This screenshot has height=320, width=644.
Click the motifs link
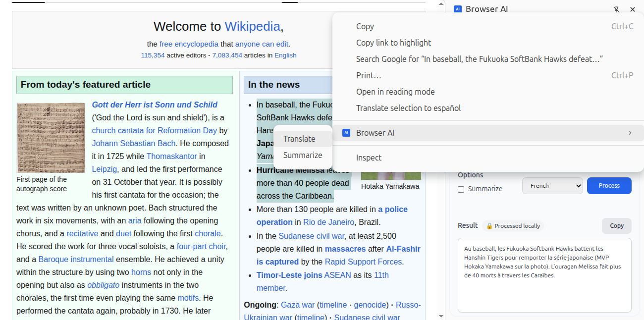coord(188,298)
